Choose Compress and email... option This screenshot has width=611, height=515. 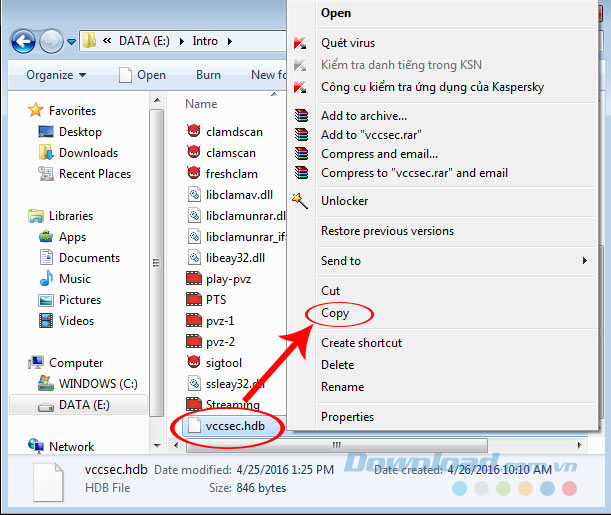click(x=379, y=154)
